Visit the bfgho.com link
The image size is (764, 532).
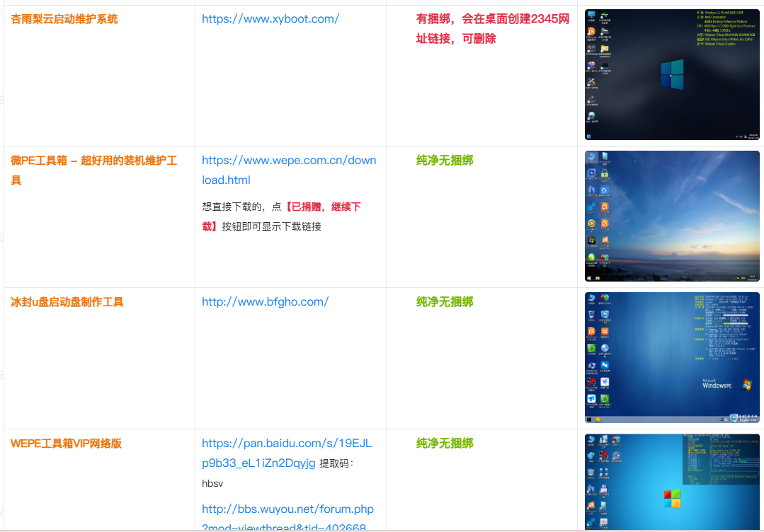click(265, 302)
